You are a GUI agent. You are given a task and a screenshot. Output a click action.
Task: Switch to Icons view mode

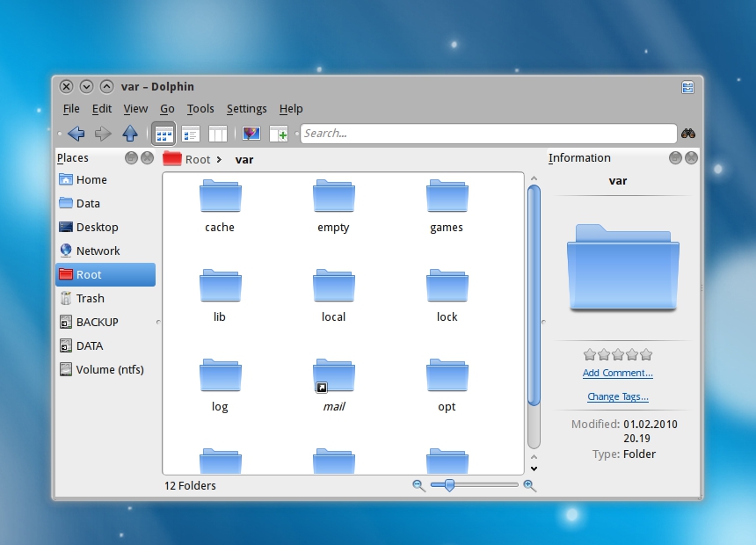tap(164, 134)
